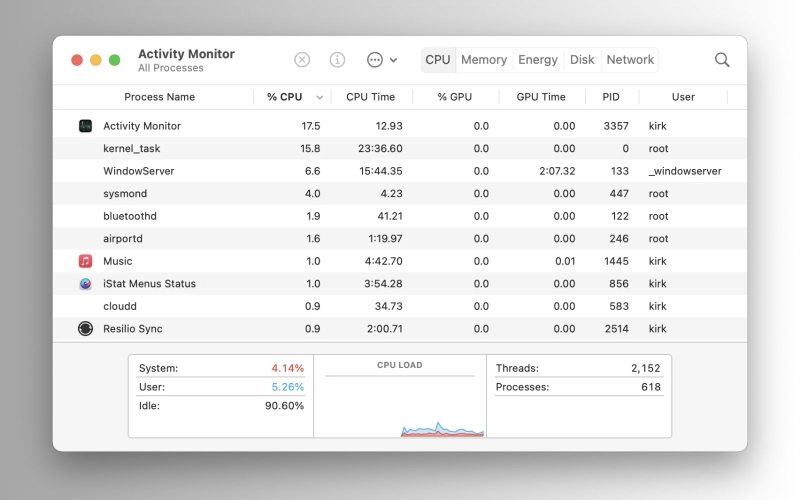800x500 pixels.
Task: Click the System 4.14% value
Action: point(287,368)
